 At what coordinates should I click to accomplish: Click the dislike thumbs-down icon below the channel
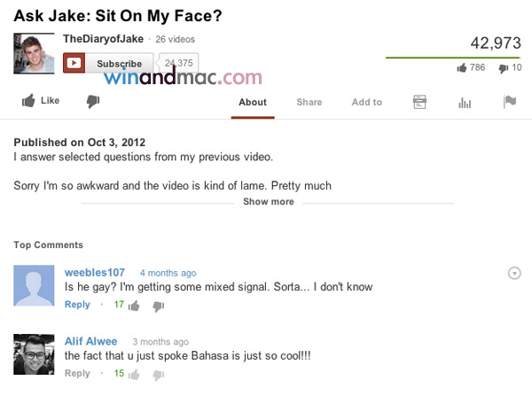pos(92,102)
